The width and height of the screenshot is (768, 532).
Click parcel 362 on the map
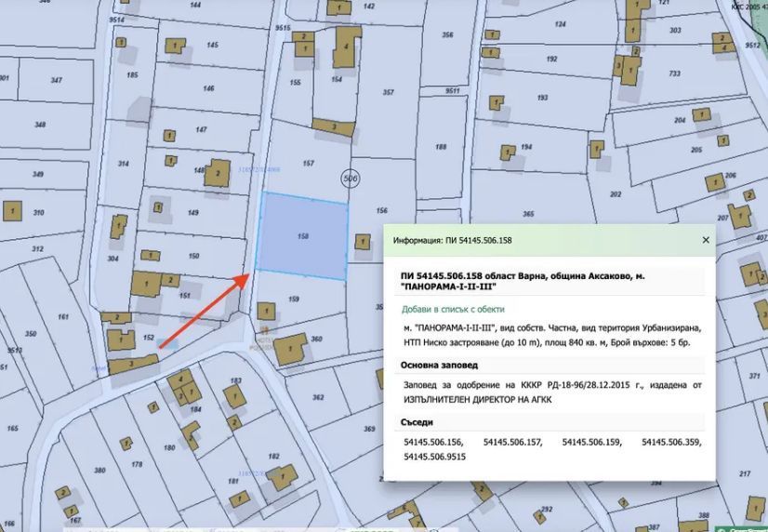(318, 397)
